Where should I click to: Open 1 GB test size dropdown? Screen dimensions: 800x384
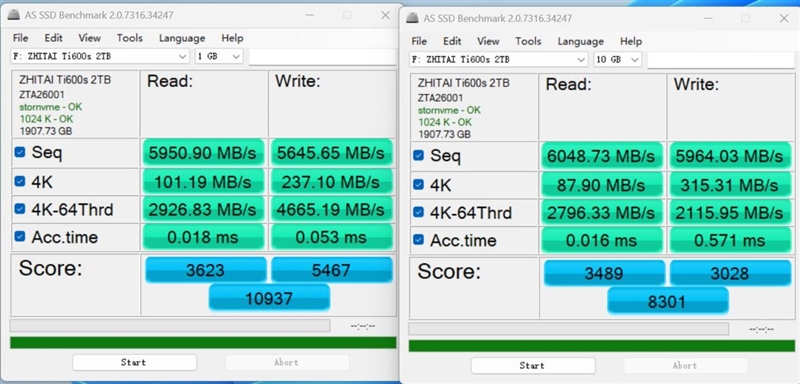click(x=219, y=57)
